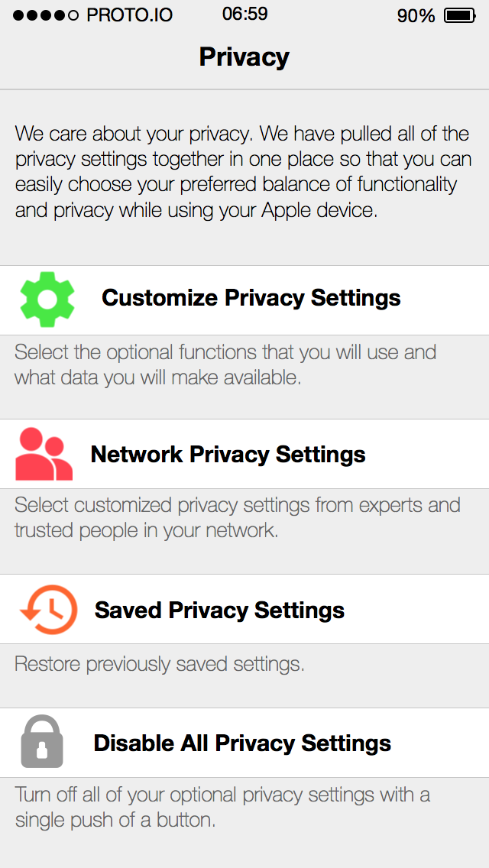
Task: Tap the gray padlock icon
Action: click(x=42, y=741)
